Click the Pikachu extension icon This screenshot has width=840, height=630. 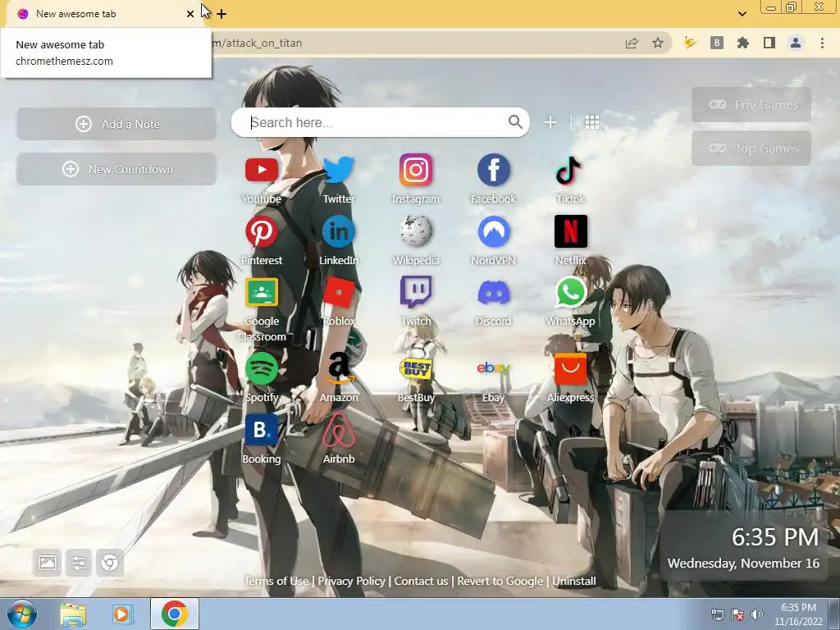tap(690, 43)
